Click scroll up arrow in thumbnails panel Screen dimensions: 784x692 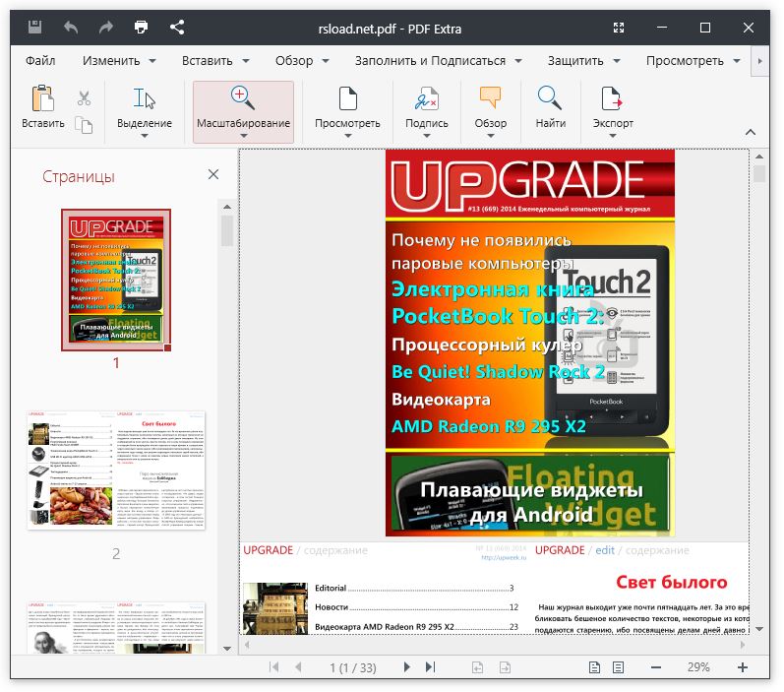[x=227, y=206]
